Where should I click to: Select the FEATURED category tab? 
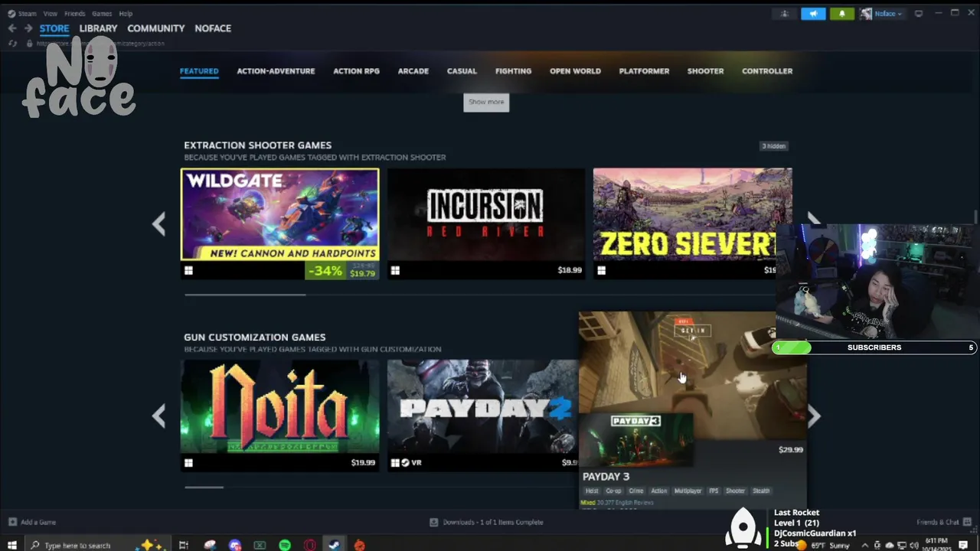199,71
